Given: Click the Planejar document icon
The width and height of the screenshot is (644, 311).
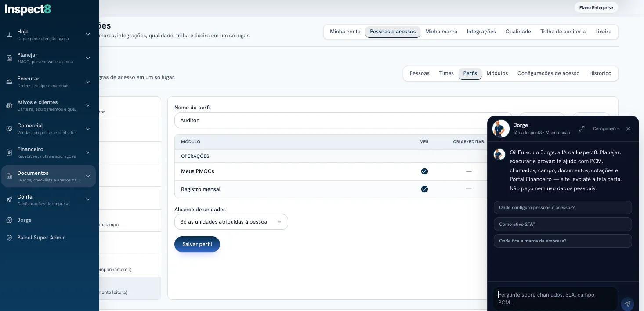Looking at the screenshot, I should pyautogui.click(x=9, y=58).
